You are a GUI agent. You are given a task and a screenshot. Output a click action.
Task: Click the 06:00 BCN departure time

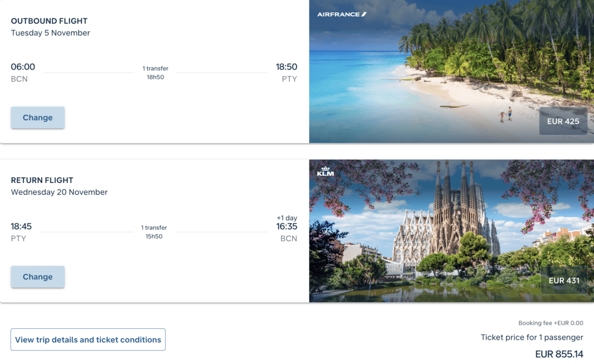(x=23, y=72)
